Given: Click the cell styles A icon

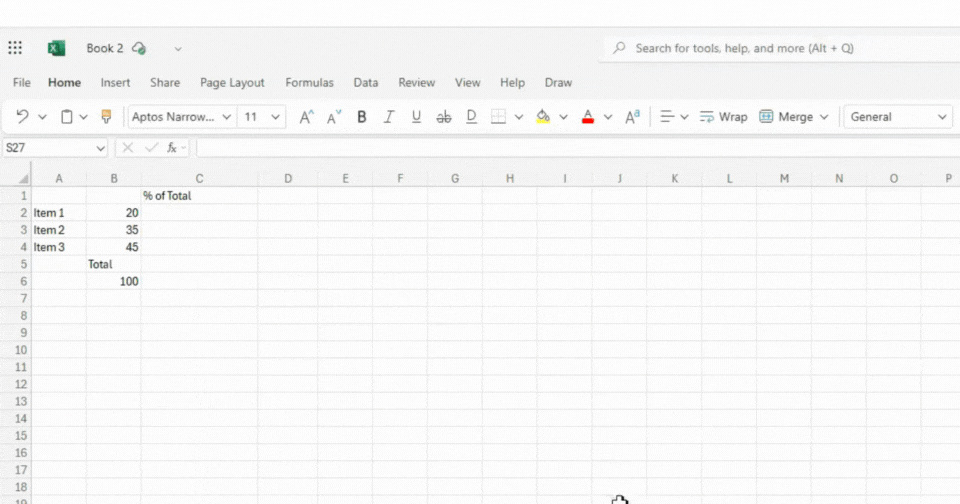Looking at the screenshot, I should pyautogui.click(x=632, y=116).
